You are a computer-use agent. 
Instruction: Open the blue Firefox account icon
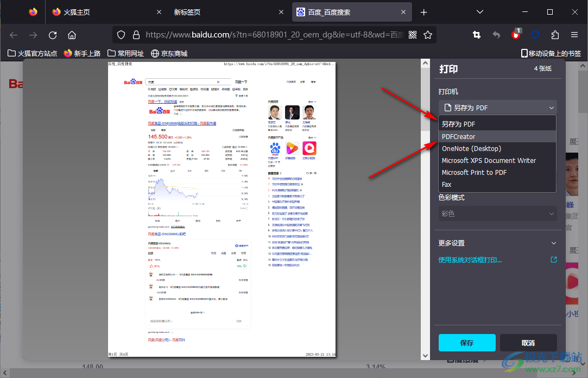click(535, 35)
